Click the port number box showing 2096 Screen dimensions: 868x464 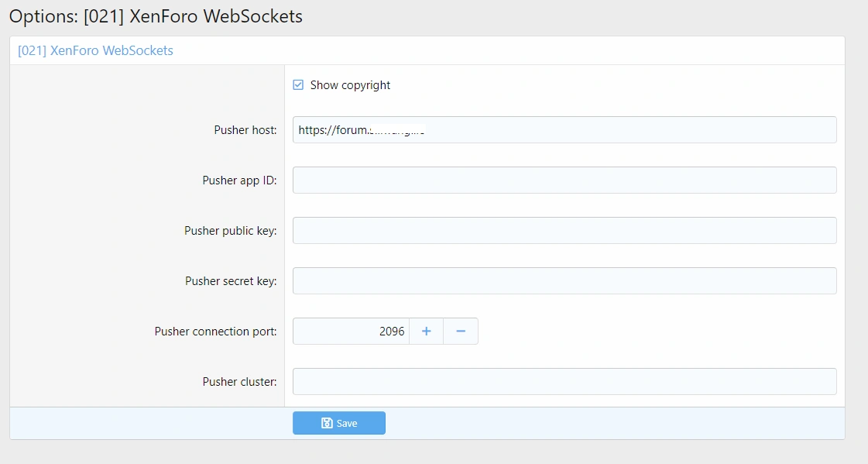coord(351,332)
